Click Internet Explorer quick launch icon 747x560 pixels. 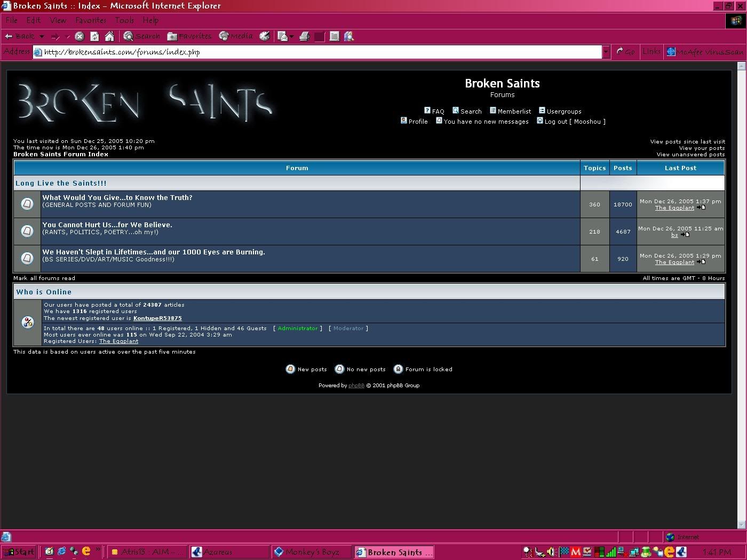61,551
